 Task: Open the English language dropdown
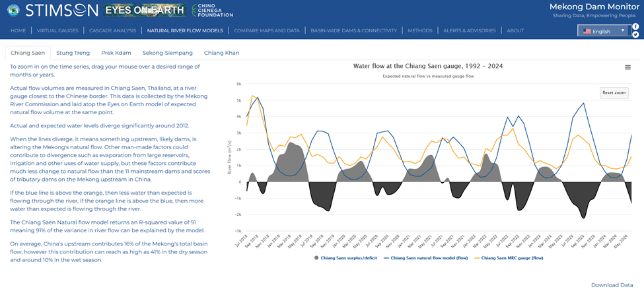pos(604,31)
